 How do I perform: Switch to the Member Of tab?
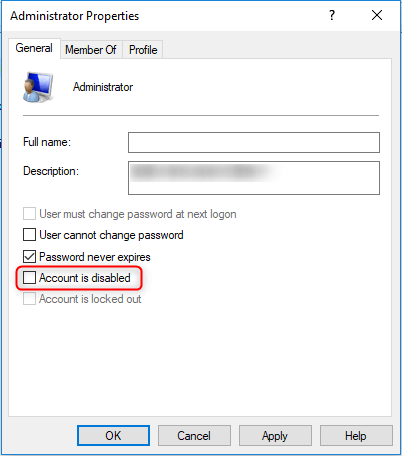(91, 50)
